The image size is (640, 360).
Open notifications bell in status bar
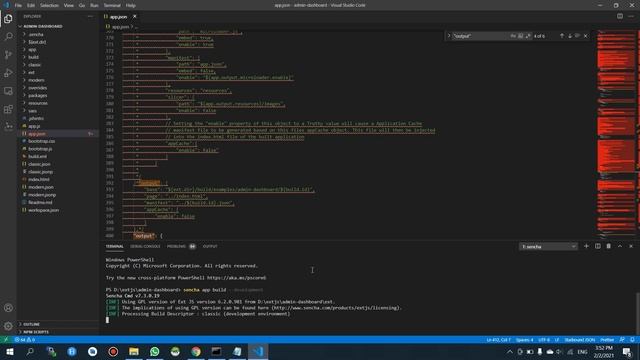tap(632, 340)
